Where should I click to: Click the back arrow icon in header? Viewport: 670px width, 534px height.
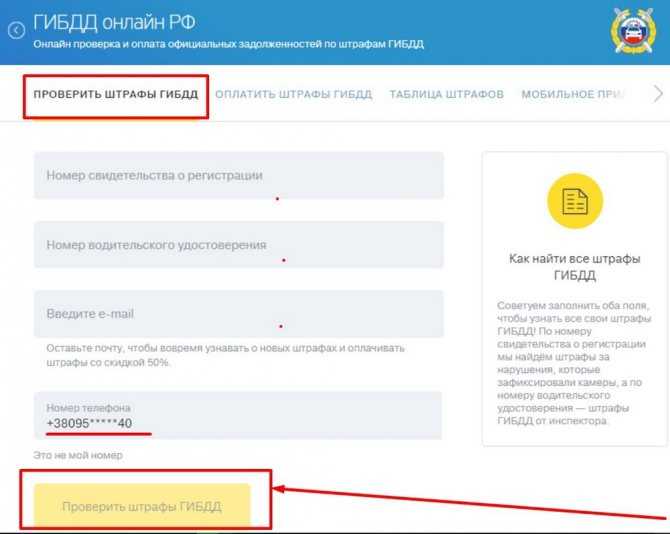coord(16,30)
